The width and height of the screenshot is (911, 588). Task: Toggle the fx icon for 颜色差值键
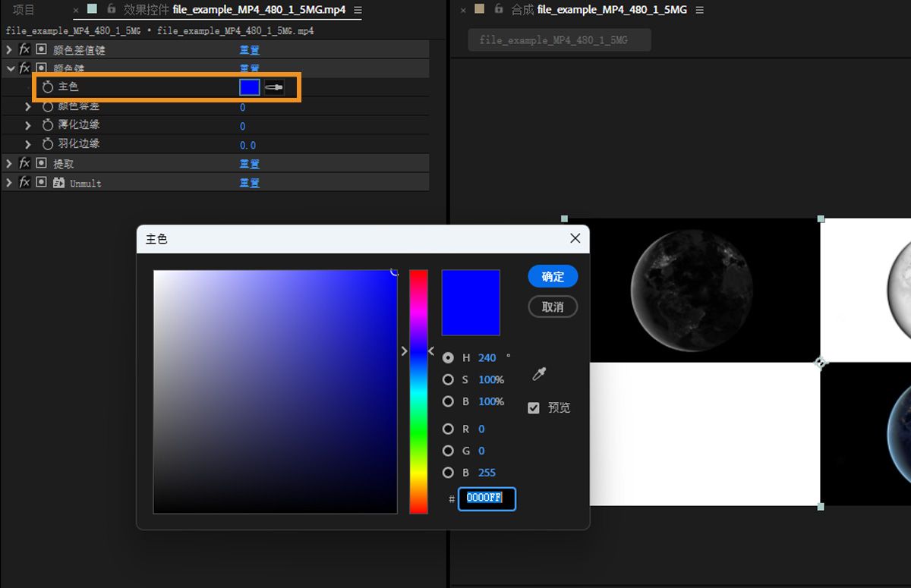point(24,49)
